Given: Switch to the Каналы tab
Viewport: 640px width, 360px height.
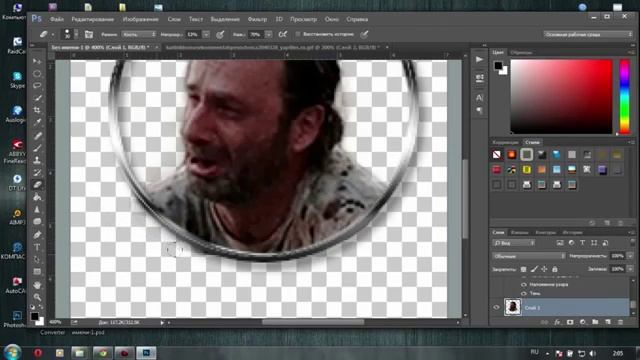Looking at the screenshot, I should (x=520, y=232).
